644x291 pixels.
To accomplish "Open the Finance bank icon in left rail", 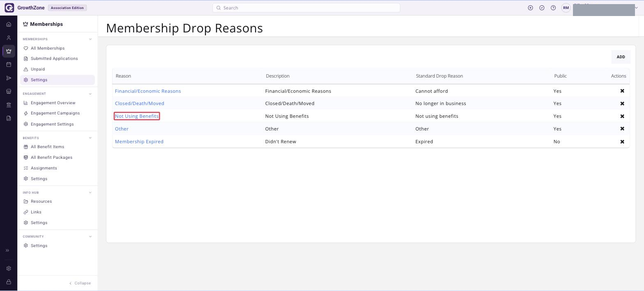I will pyautogui.click(x=9, y=105).
